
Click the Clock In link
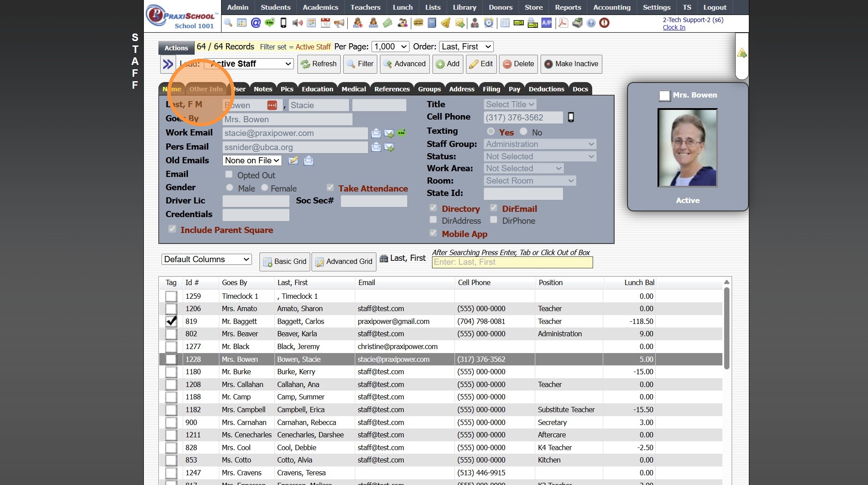674,27
